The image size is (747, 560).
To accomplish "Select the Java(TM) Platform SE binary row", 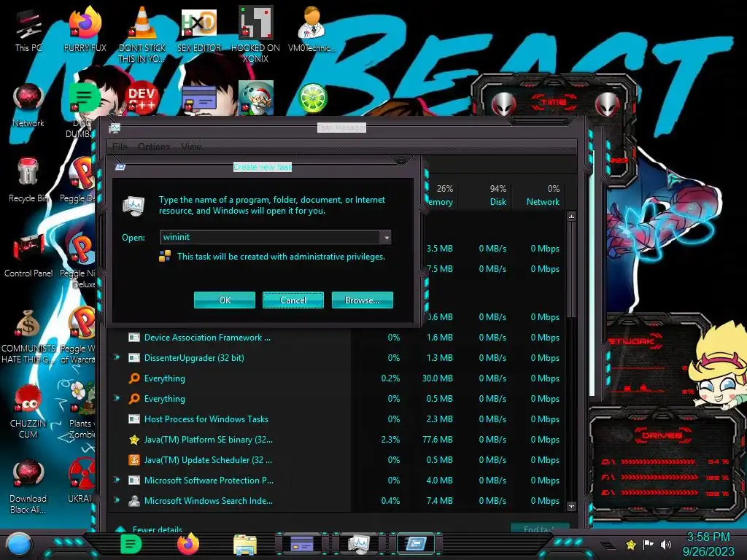I will click(337, 439).
